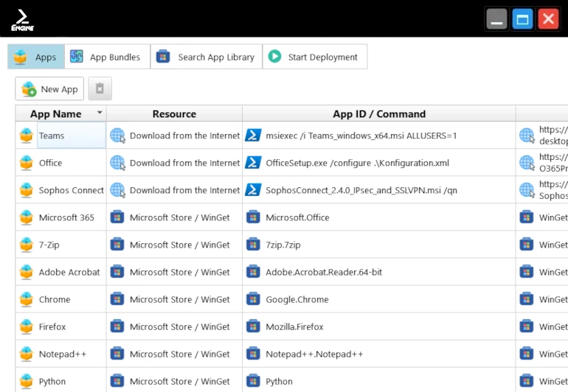Select the Sophos Connect app name
Viewport: 568px width, 392px height.
pos(72,190)
